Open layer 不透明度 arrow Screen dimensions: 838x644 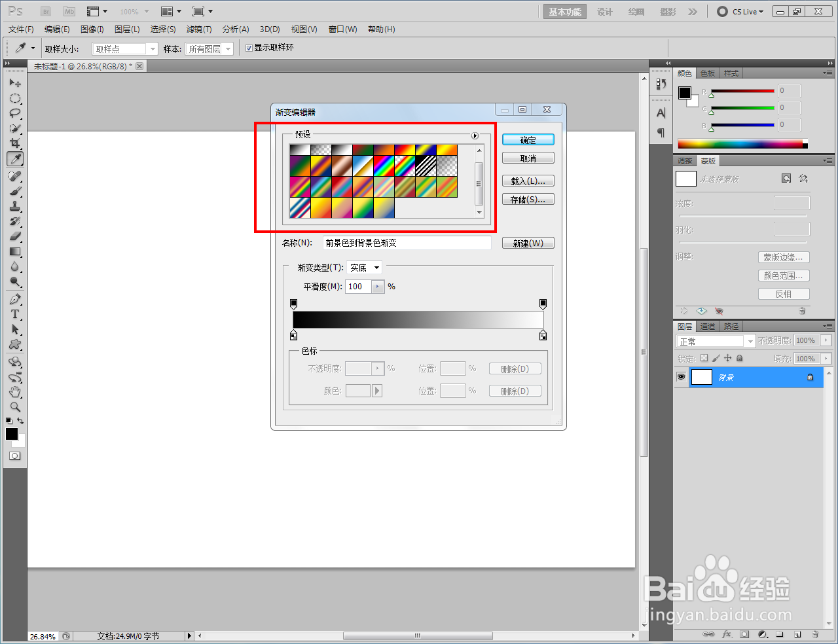pyautogui.click(x=826, y=340)
